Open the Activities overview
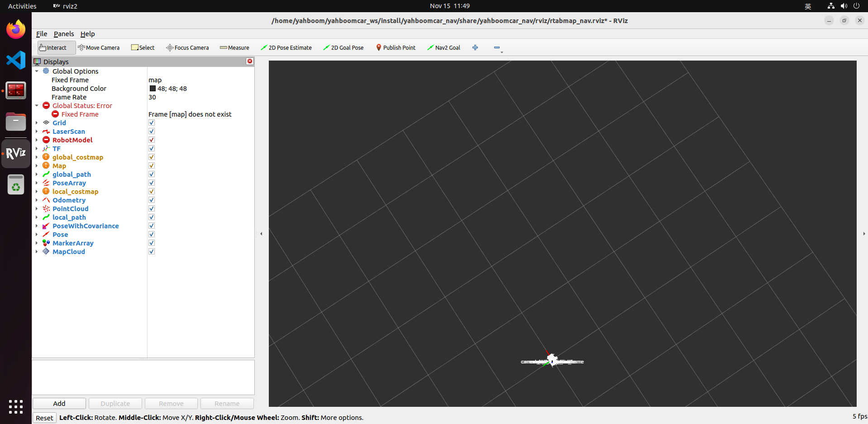Viewport: 868px width, 424px height. click(22, 6)
